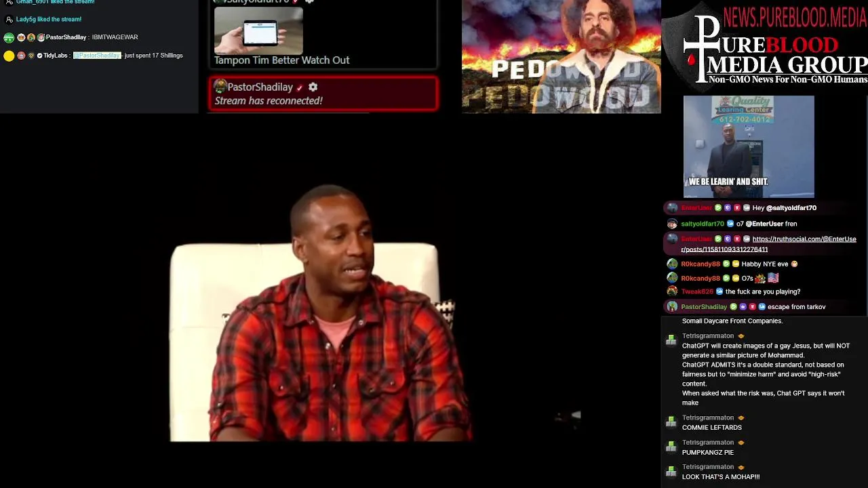Screen dimensions: 868x488
Task: Click the 'Stream has reconnected!' alert text
Action: 269,101
